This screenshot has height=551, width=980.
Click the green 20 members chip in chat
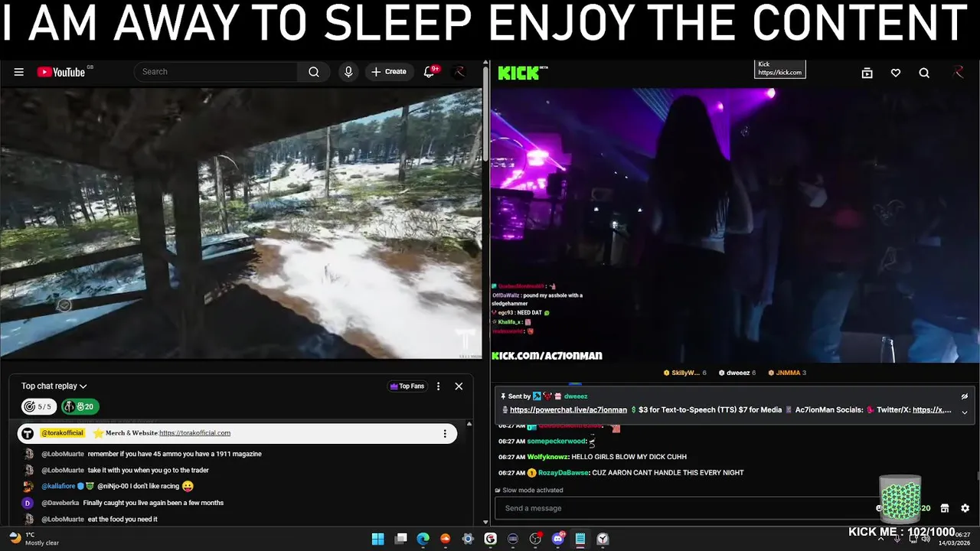(x=80, y=406)
